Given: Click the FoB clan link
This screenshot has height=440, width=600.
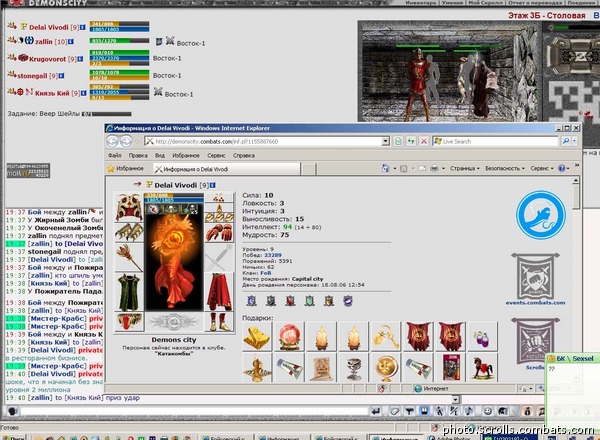Looking at the screenshot, I should (266, 273).
